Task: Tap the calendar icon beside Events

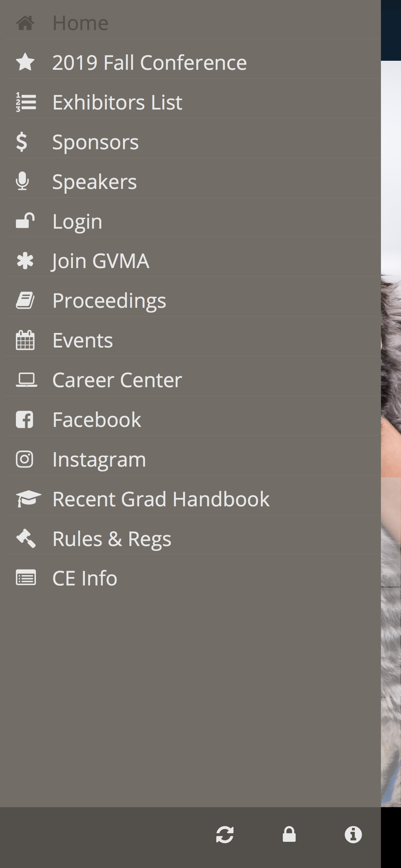Action: tap(25, 340)
